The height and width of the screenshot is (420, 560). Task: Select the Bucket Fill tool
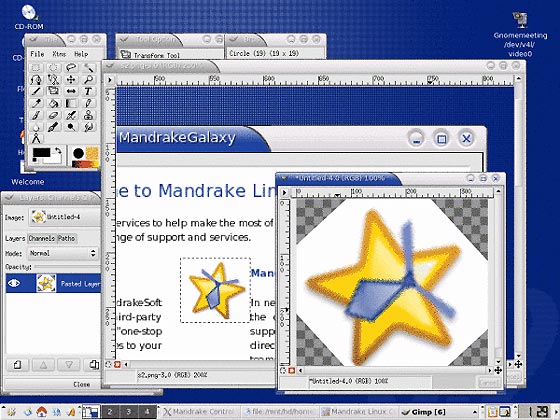pos(54,103)
